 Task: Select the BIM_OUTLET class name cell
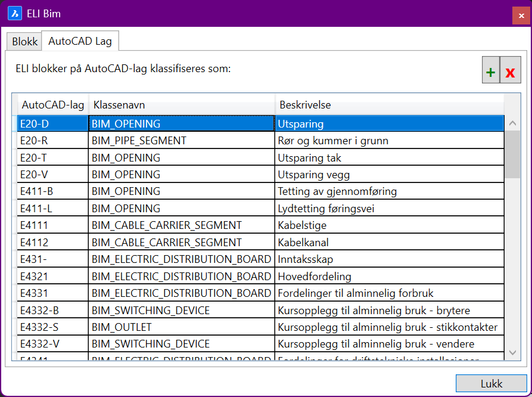click(x=181, y=327)
